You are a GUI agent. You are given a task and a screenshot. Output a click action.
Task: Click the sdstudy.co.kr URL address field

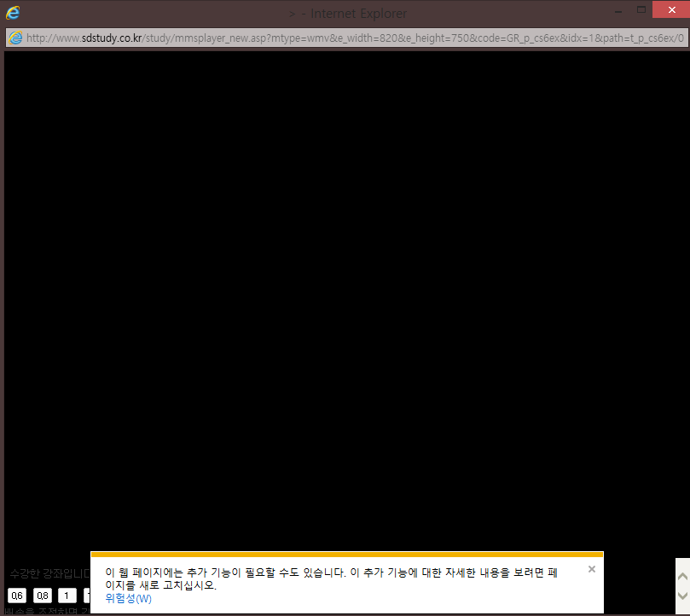[347, 38]
